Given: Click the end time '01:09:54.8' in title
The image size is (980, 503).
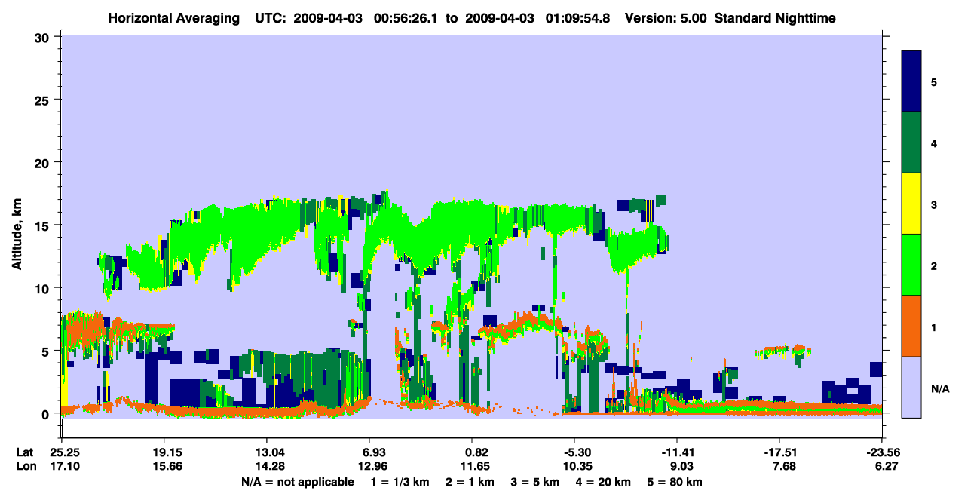Looking at the screenshot, I should click(577, 17).
